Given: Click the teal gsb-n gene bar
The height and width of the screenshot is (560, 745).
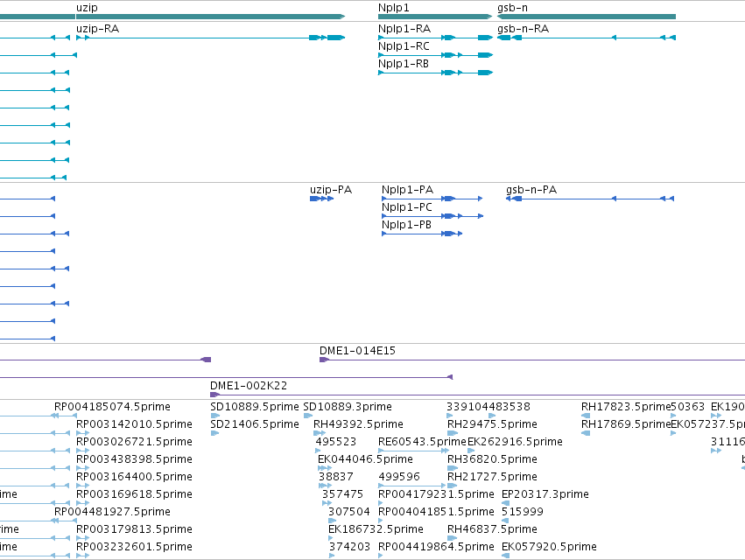Looking at the screenshot, I should [587, 17].
